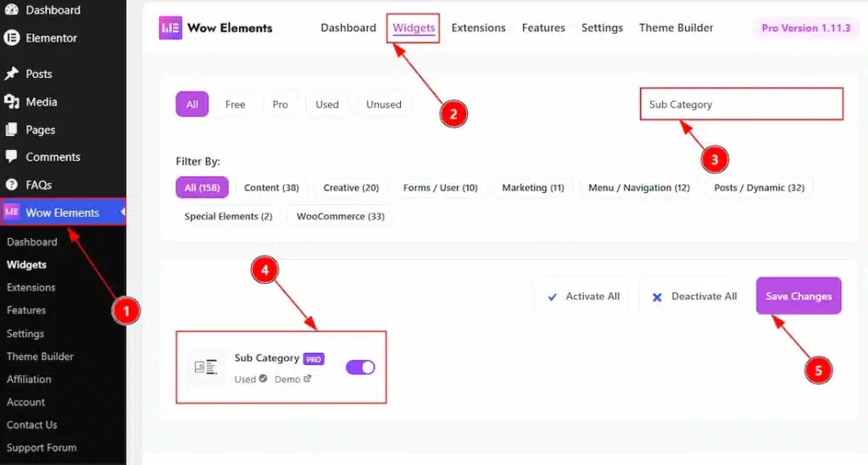Switch to the Extensions tab
Viewport: 868px width, 465px height.
pos(478,28)
